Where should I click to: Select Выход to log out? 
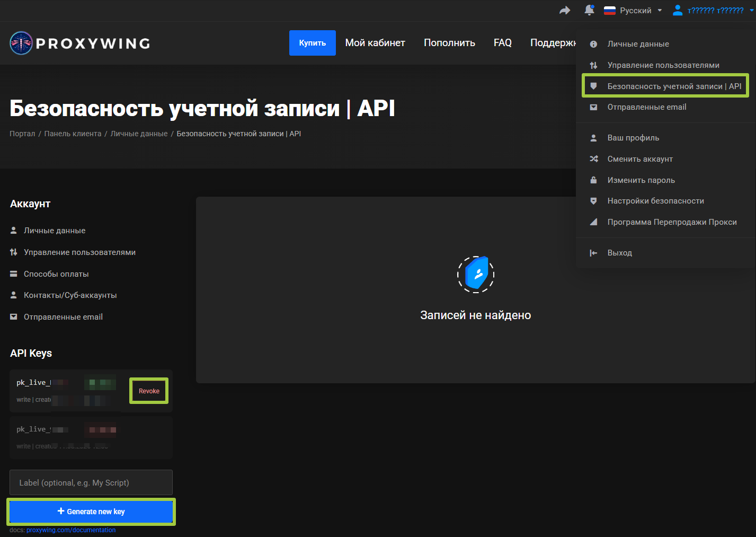point(619,253)
